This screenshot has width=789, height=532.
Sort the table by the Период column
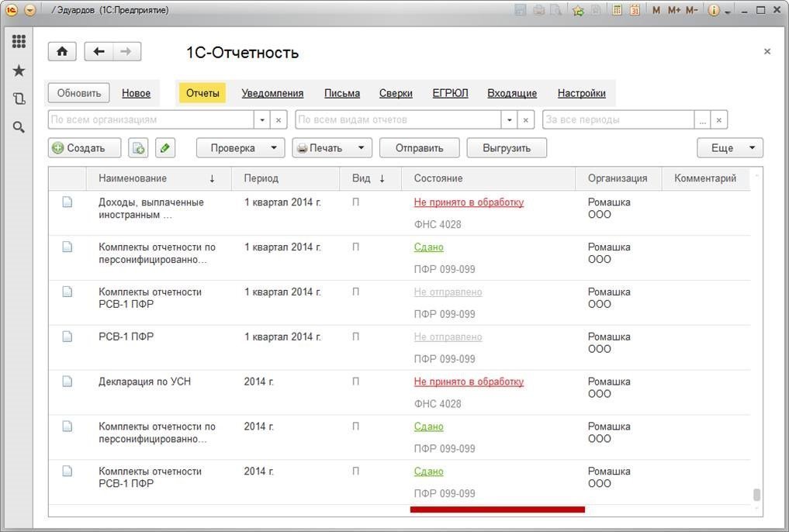[285, 178]
